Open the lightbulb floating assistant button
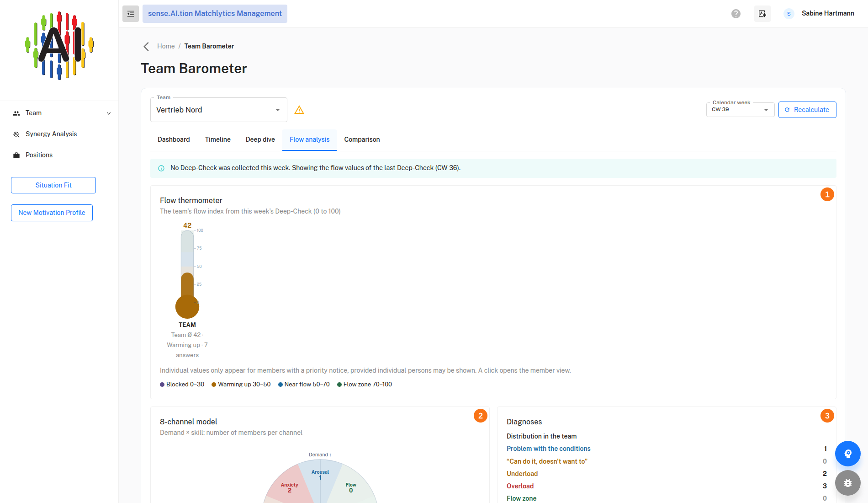Image resolution: width=868 pixels, height=503 pixels. [x=848, y=454]
